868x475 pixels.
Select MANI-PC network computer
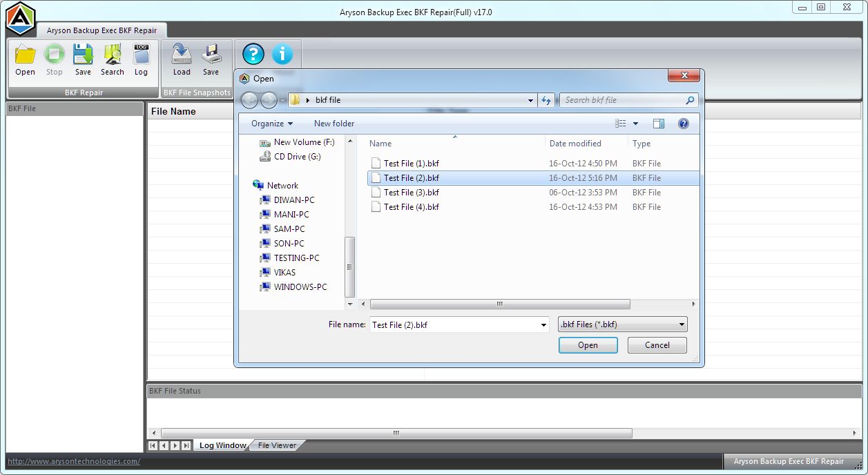(284, 215)
